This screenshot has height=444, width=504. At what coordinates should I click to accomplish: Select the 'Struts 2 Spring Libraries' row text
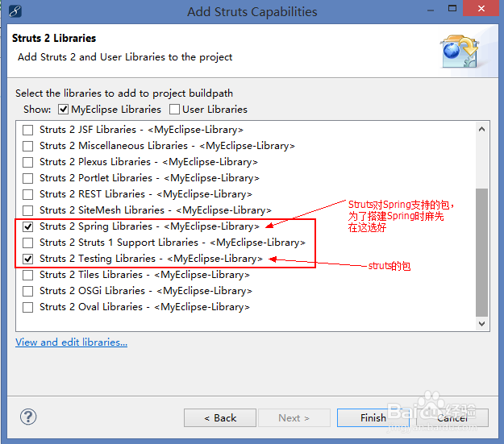click(149, 226)
